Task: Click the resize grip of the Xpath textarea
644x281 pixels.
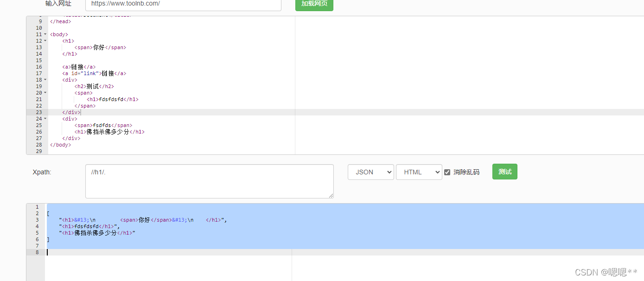Action: pos(331,195)
